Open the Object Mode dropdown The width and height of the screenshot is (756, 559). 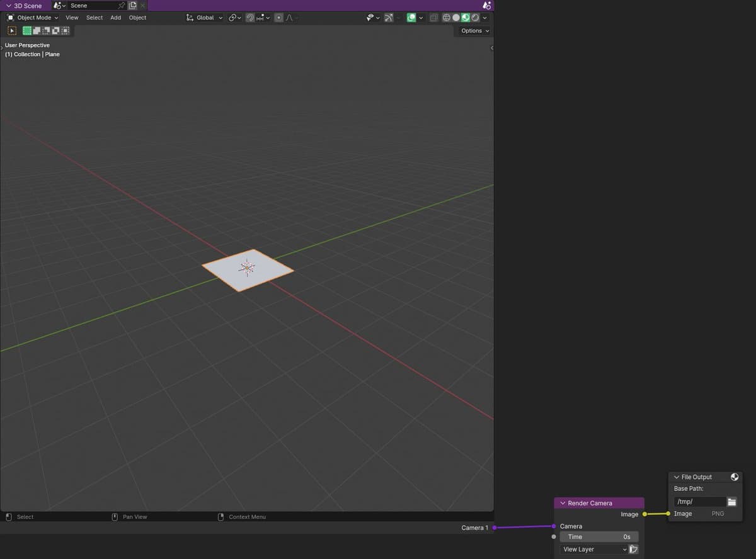pyautogui.click(x=31, y=18)
